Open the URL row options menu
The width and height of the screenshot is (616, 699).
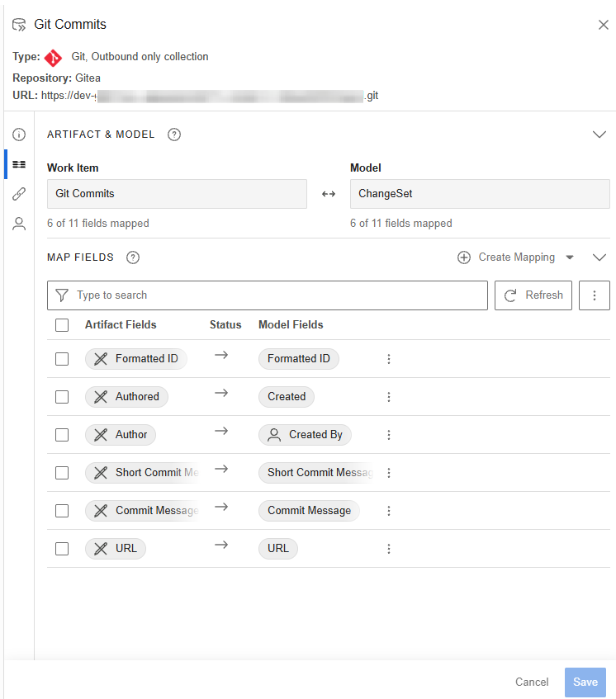(x=389, y=548)
